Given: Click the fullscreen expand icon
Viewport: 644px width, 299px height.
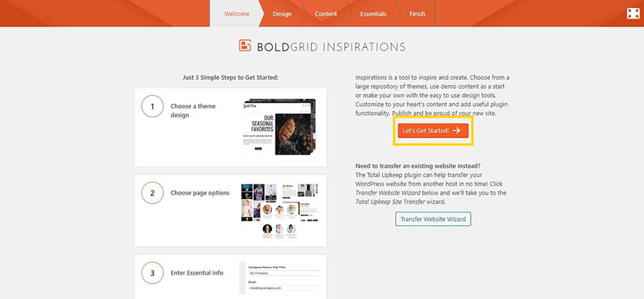Looking at the screenshot, I should [633, 14].
